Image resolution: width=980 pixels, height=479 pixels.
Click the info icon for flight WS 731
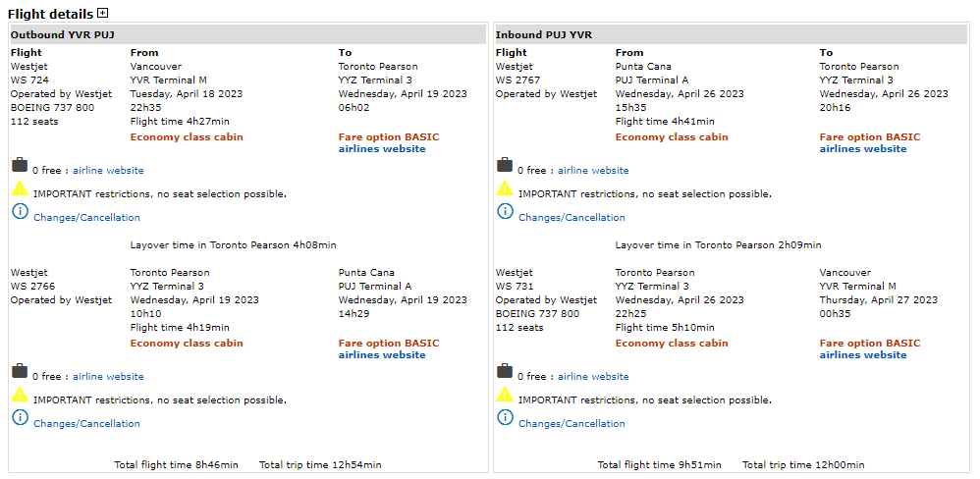tap(505, 417)
